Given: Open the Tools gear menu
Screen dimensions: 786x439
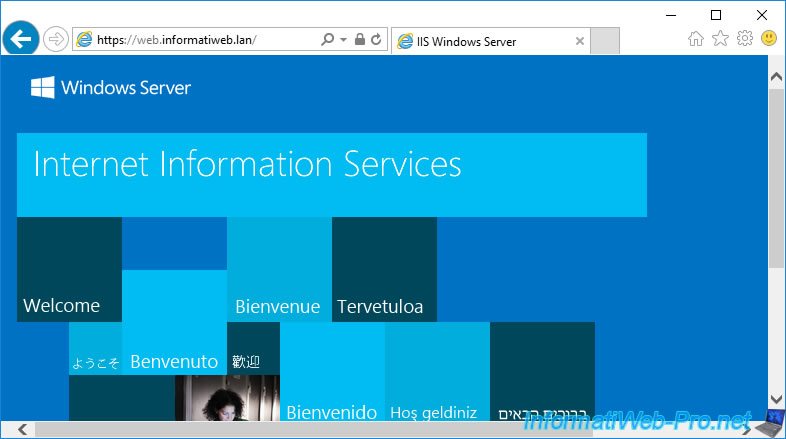Looking at the screenshot, I should pyautogui.click(x=745, y=38).
